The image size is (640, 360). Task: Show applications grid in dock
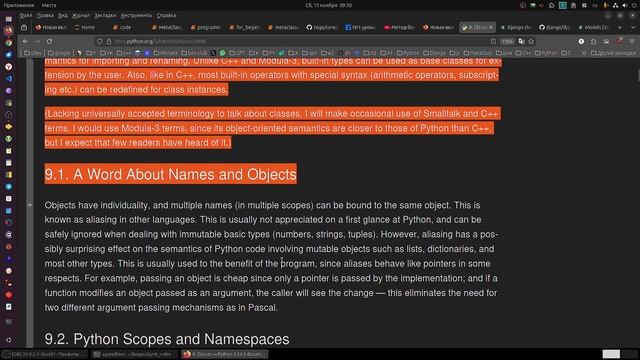click(x=9, y=340)
